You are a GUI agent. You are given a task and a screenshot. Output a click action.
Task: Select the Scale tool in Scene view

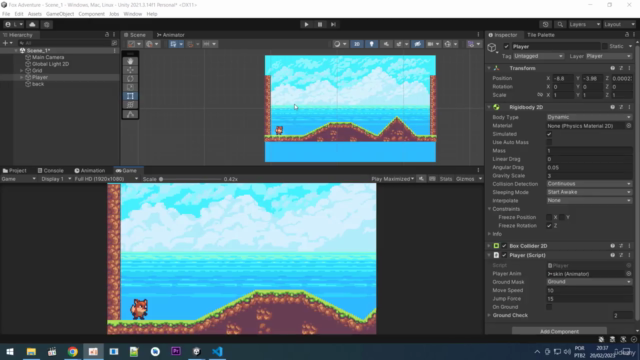pyautogui.click(x=130, y=87)
